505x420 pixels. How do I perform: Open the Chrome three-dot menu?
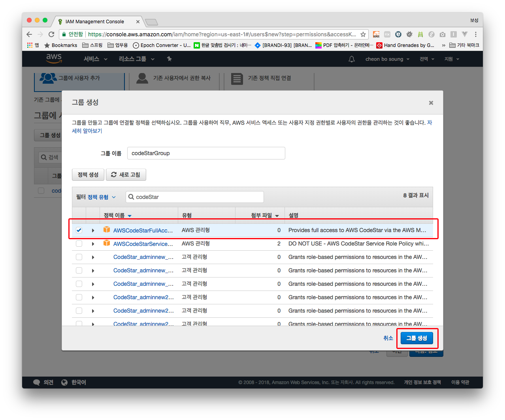pyautogui.click(x=476, y=34)
